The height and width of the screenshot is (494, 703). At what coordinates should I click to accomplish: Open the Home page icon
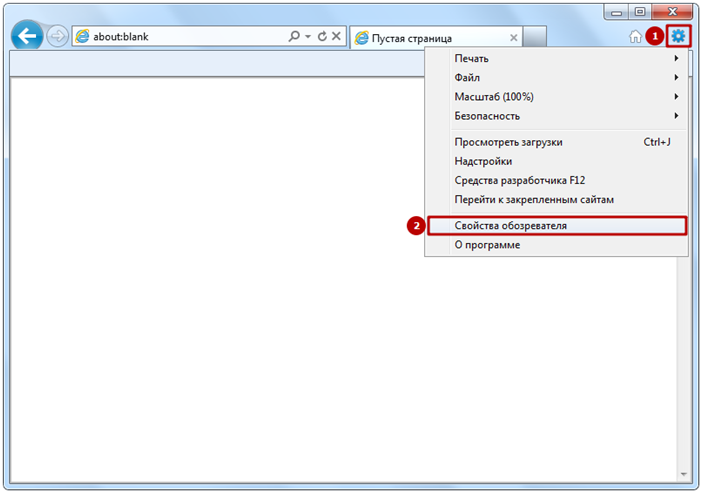click(635, 37)
